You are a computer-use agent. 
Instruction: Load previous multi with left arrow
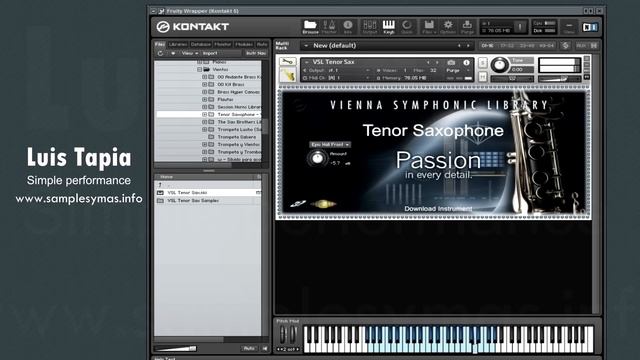(459, 46)
